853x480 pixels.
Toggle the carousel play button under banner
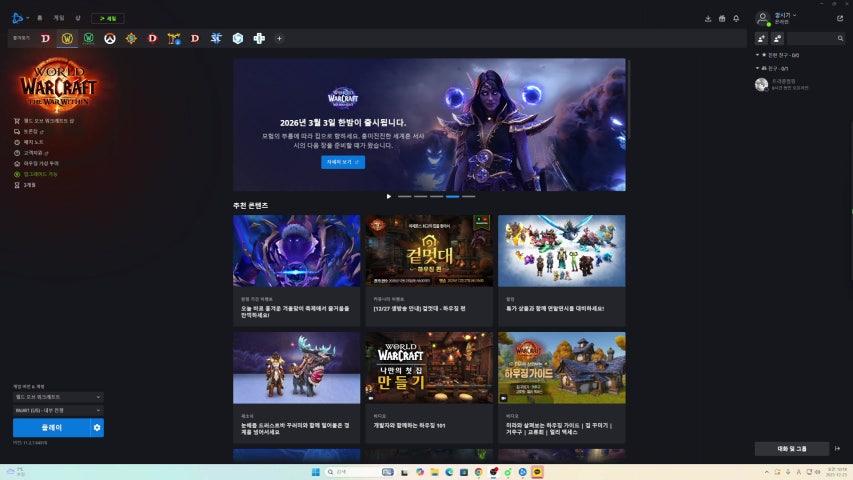[389, 196]
